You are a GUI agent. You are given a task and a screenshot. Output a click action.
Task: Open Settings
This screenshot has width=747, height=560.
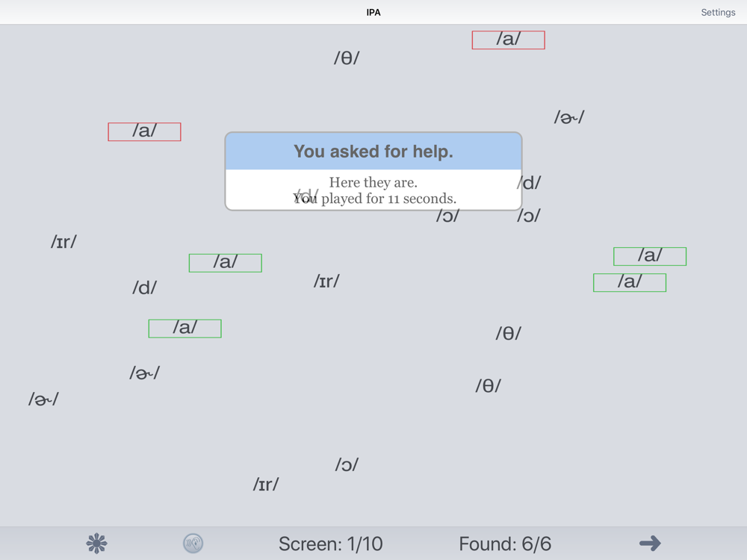(718, 13)
